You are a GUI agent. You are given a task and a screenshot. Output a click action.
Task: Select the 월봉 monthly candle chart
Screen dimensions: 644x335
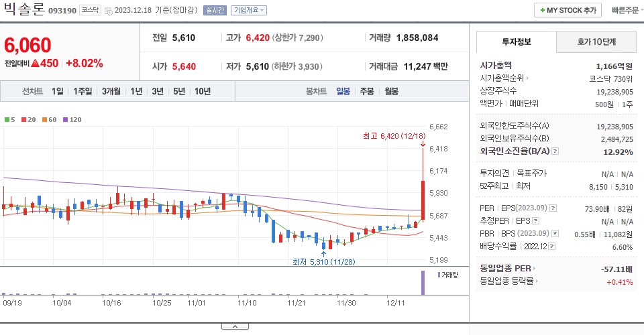coord(391,91)
